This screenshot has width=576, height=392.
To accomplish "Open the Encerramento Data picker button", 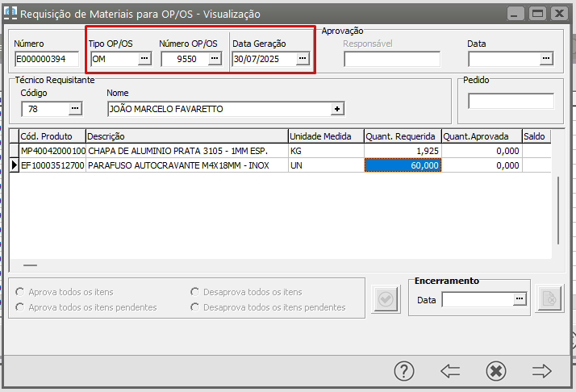I will (x=519, y=300).
